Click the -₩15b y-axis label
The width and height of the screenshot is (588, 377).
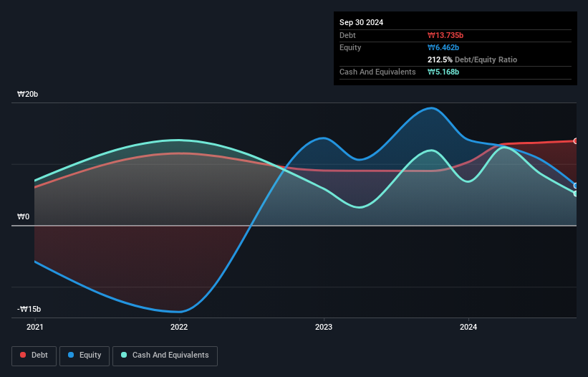pyautogui.click(x=29, y=309)
